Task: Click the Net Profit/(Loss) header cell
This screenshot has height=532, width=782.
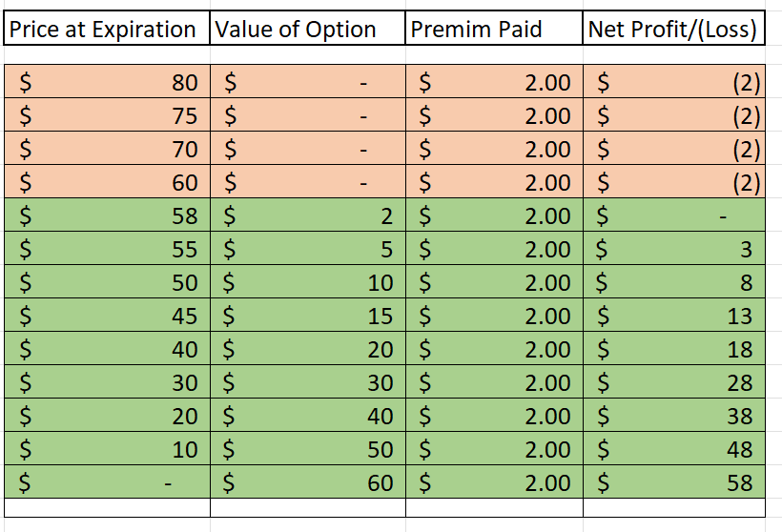Action: point(673,30)
